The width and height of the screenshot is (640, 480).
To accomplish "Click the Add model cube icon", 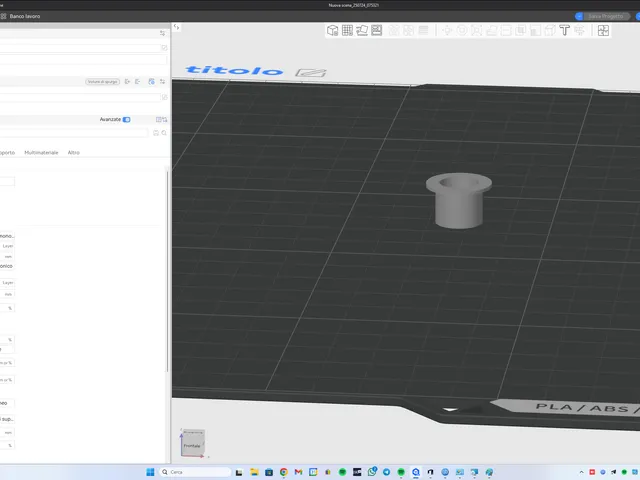I will pyautogui.click(x=332, y=31).
